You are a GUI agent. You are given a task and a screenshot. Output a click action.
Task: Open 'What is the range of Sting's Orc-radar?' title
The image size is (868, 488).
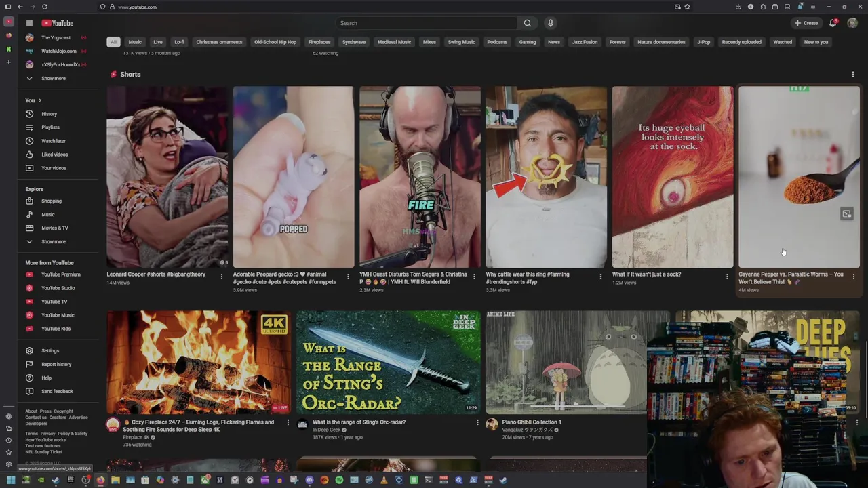tap(359, 422)
